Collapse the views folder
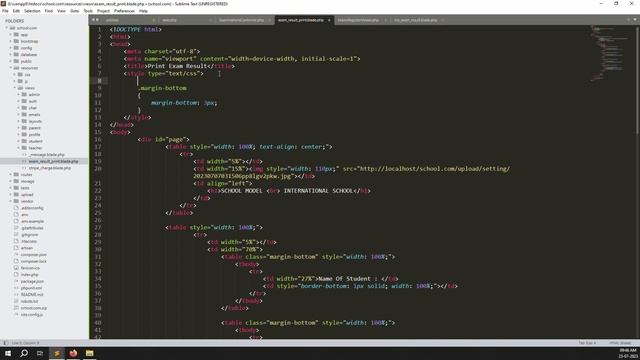The width and height of the screenshot is (640, 360). (x=15, y=88)
